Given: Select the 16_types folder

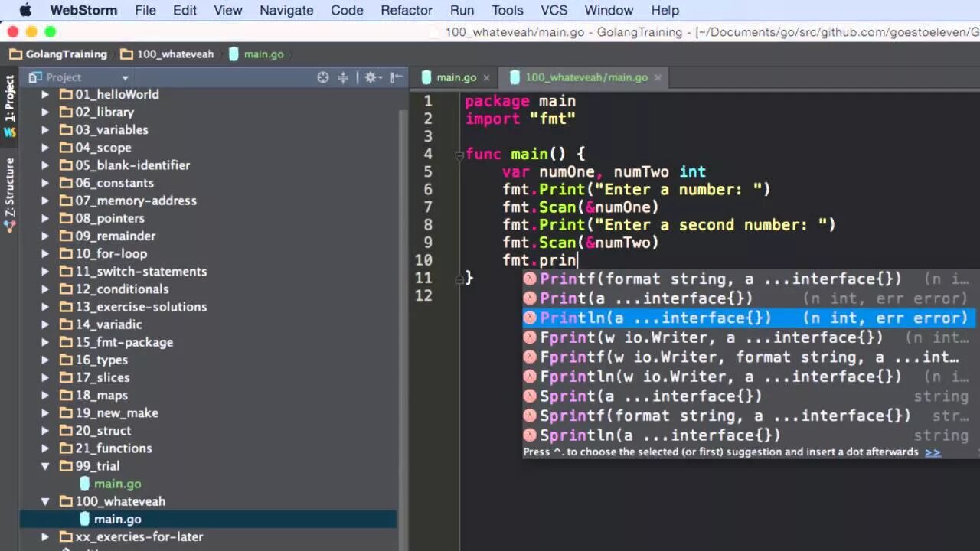Looking at the screenshot, I should [101, 360].
